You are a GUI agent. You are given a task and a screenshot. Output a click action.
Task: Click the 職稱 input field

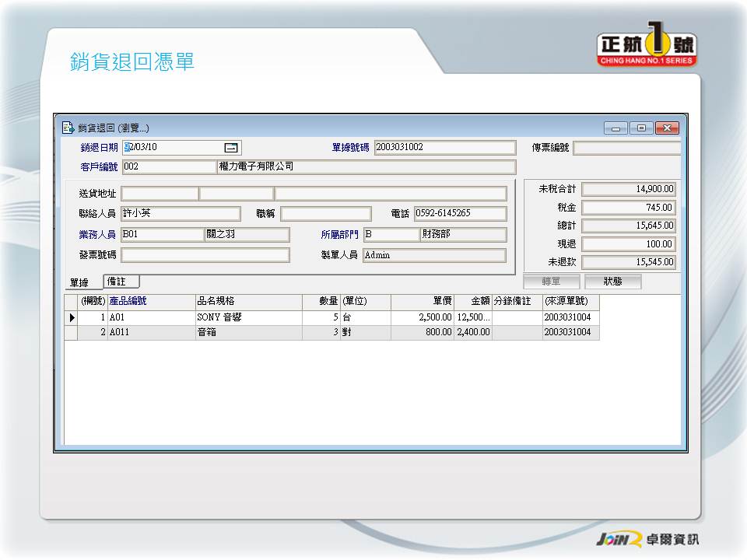coord(325,213)
